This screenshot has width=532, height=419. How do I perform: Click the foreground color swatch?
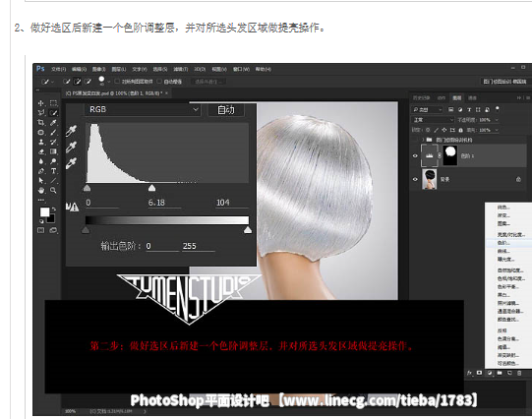[x=44, y=212]
